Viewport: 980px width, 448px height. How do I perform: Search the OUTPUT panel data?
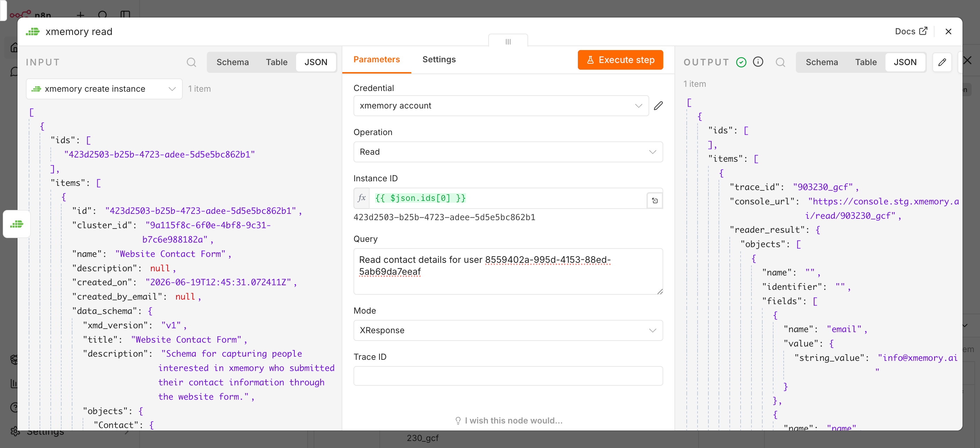point(780,62)
